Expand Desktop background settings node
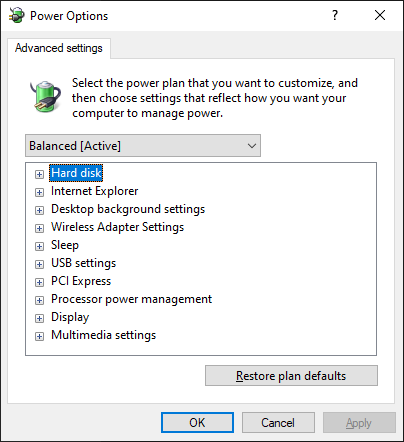 pos(39,210)
